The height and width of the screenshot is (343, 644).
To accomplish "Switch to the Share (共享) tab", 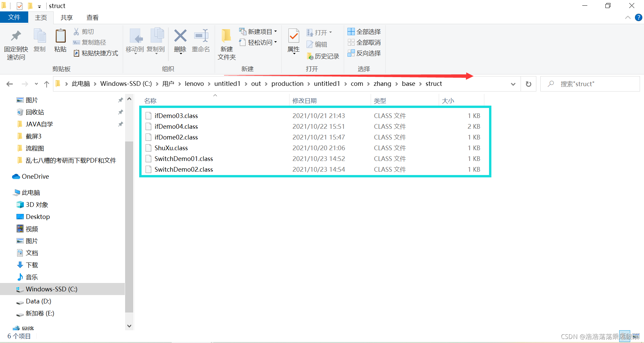I will tap(66, 17).
